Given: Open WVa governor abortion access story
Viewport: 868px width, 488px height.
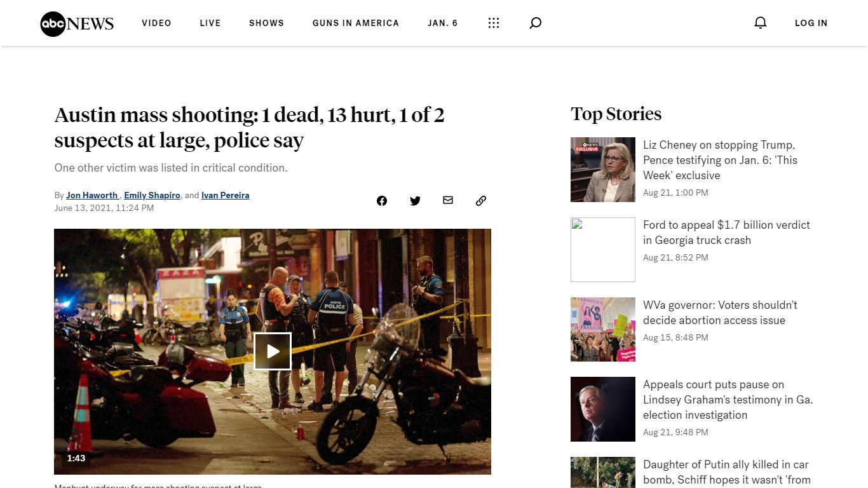Looking at the screenshot, I should (720, 313).
